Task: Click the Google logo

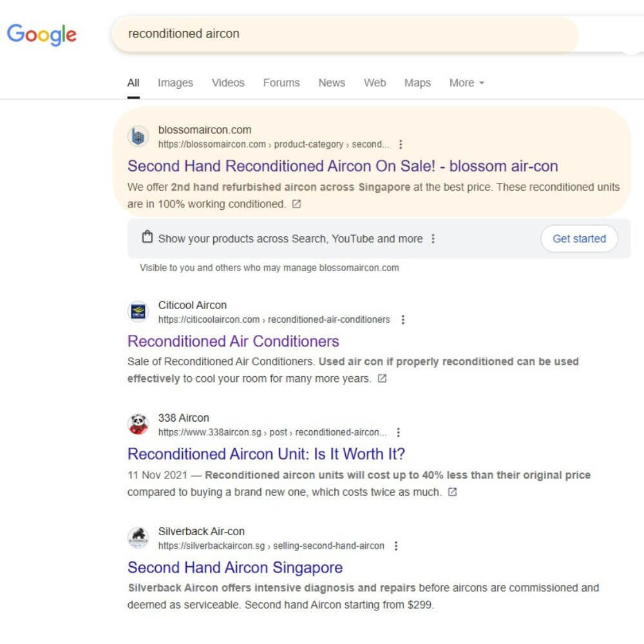Action: (x=41, y=35)
